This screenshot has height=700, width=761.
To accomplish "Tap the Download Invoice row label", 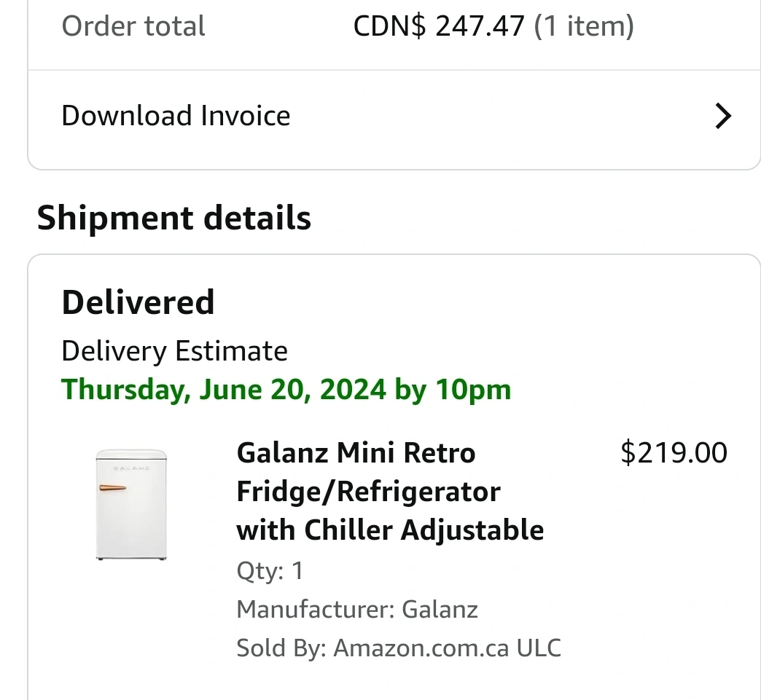I will [x=176, y=116].
